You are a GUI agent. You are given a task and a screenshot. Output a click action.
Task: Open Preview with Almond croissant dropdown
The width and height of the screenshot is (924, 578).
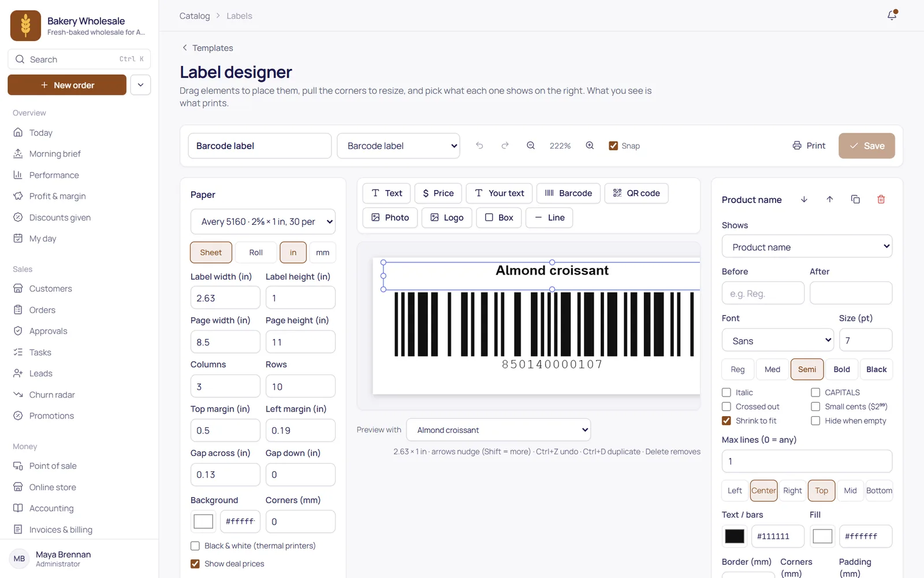pos(498,430)
